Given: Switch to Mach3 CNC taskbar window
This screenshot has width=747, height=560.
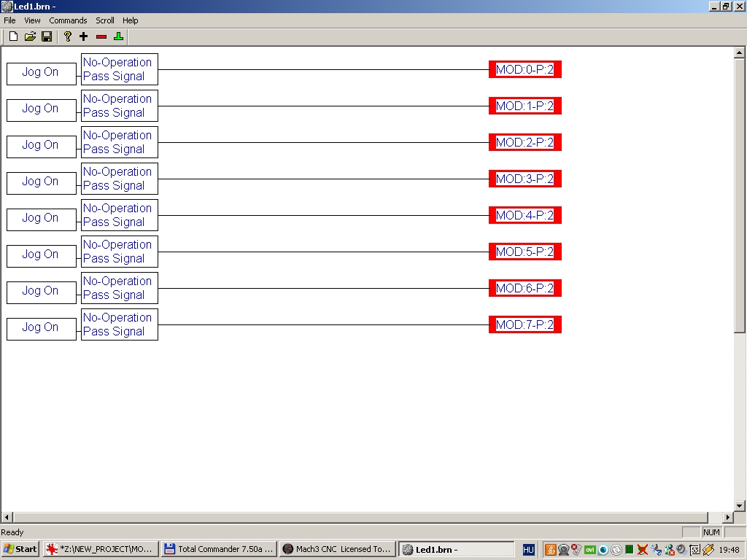Looking at the screenshot, I should [x=337, y=549].
